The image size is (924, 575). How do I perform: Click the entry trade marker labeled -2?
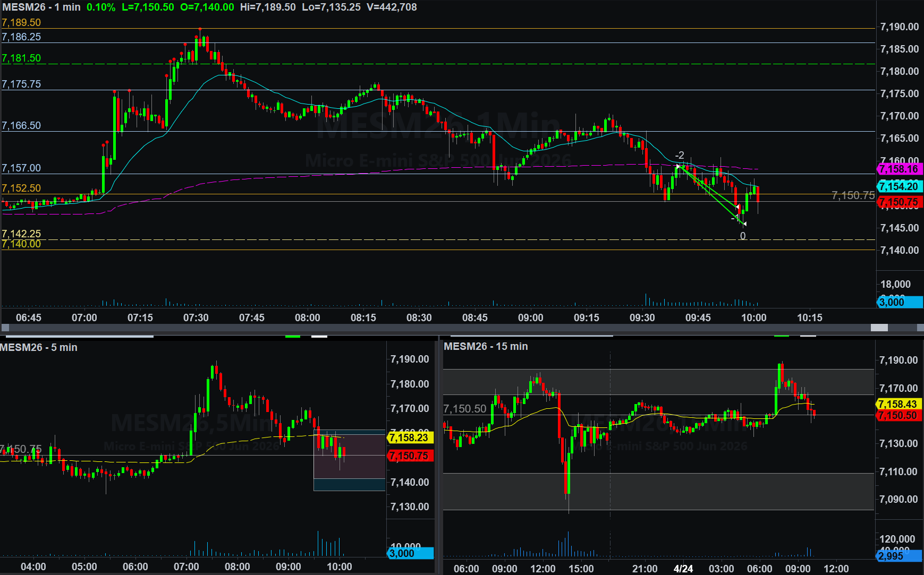[x=678, y=166]
